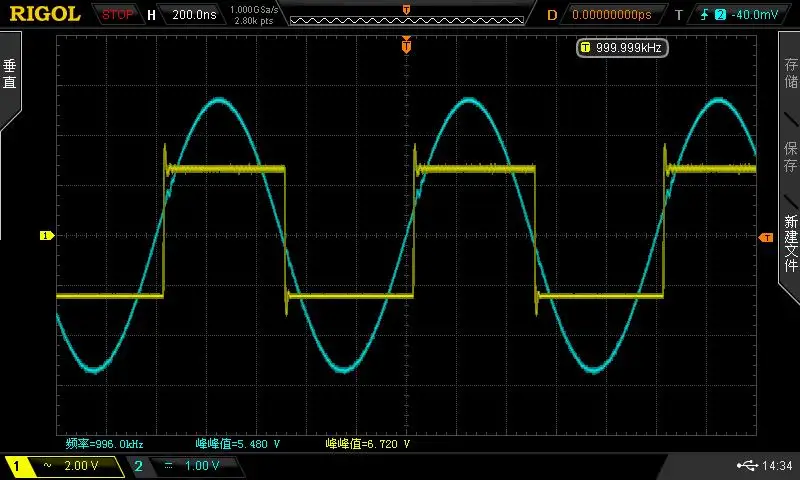Click the frequency counter icon beside 999.999kHz
800x480 pixels.
[x=585, y=47]
